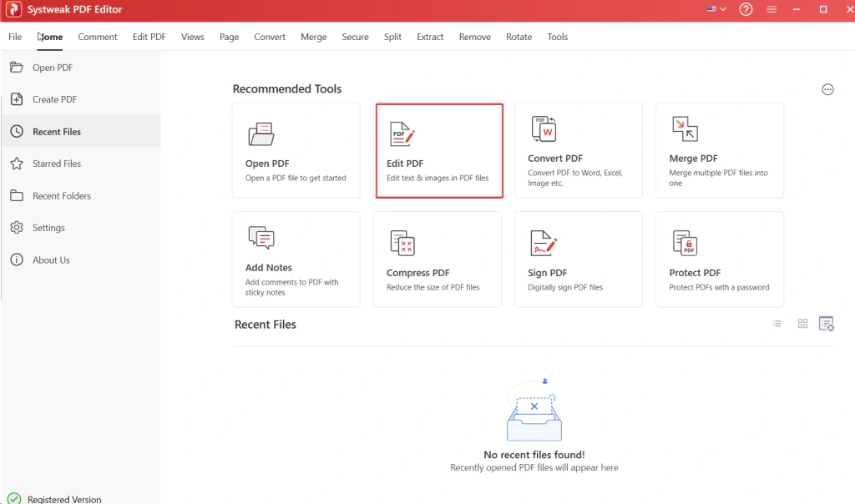
Task: Open the Tools tab
Action: pyautogui.click(x=557, y=37)
